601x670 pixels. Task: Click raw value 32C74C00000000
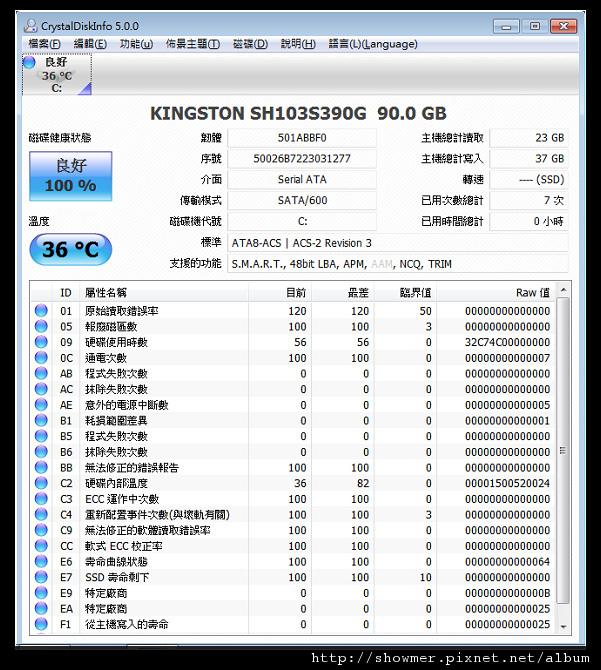[x=507, y=342]
